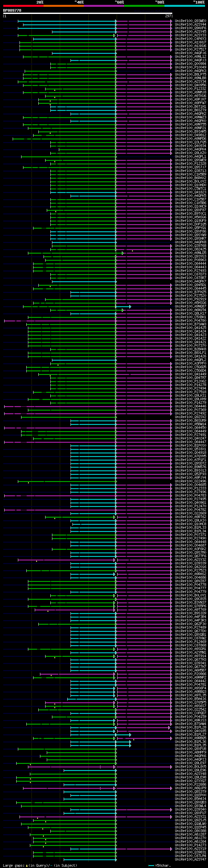This screenshot has width=208, height=868.
Task: Select the UniRef100_A9NWZ3 label
Action: (190, 117)
